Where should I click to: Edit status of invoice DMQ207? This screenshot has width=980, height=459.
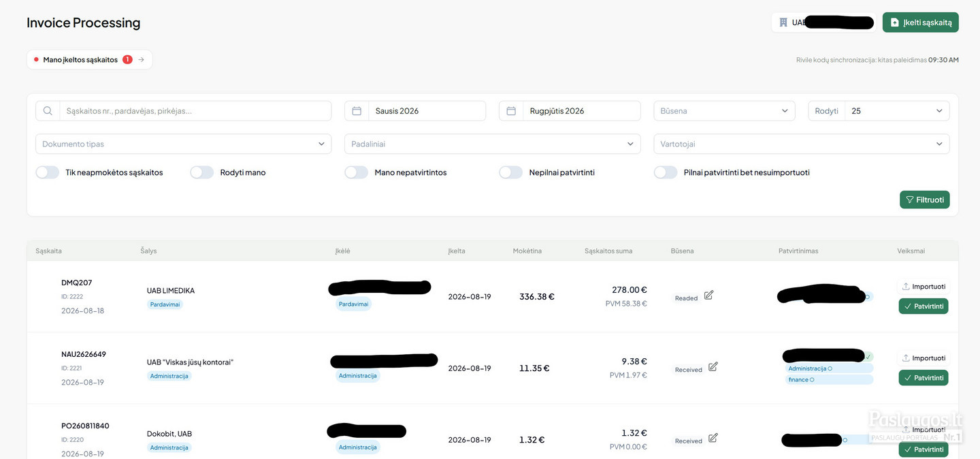pyautogui.click(x=708, y=295)
